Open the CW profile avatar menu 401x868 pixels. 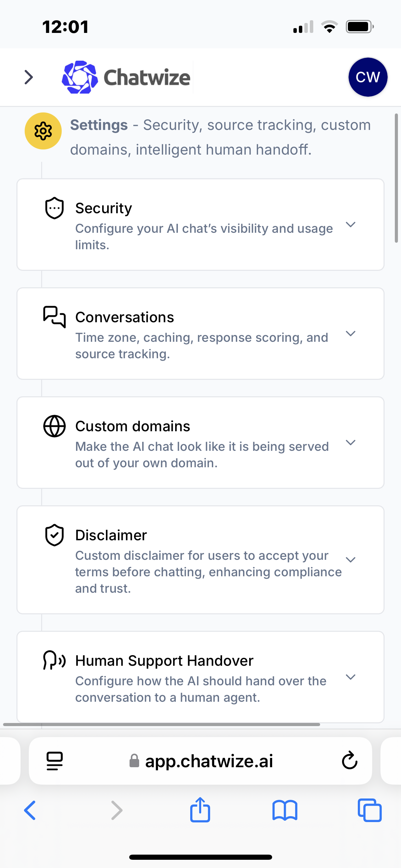click(368, 77)
